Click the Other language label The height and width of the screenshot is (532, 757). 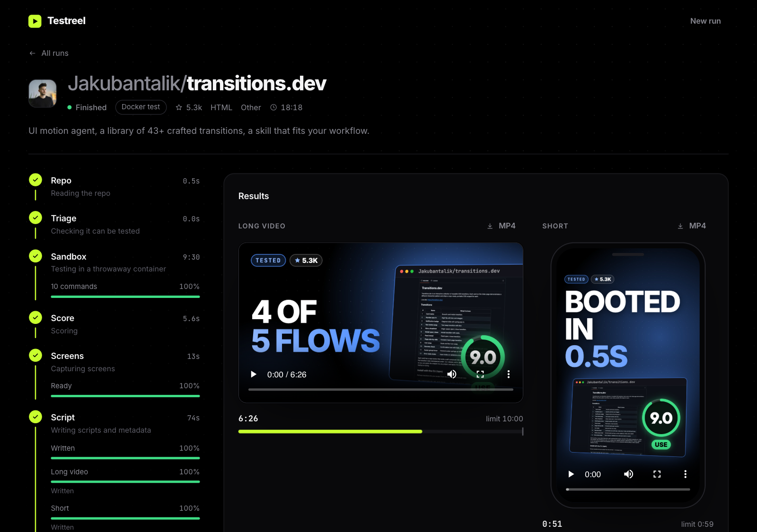pos(251,108)
